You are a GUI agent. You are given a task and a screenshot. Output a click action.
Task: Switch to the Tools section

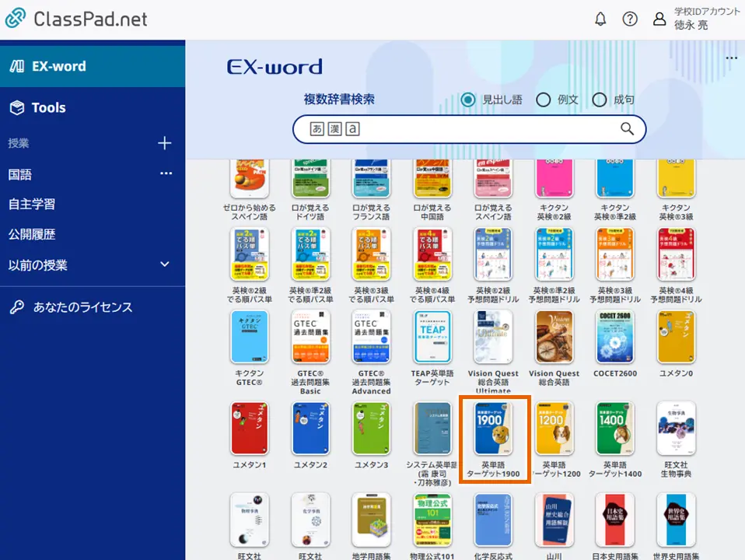[48, 108]
